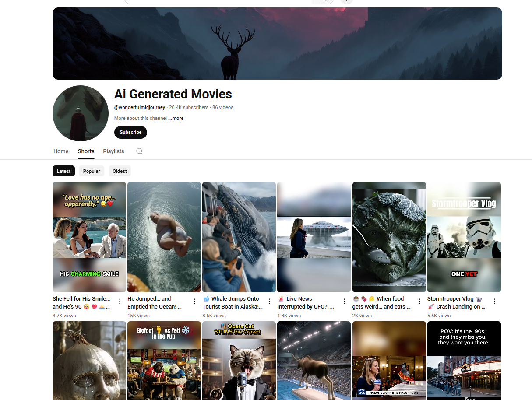This screenshot has height=400, width=532.
Task: Expand channel description with '...more'
Action: point(176,118)
